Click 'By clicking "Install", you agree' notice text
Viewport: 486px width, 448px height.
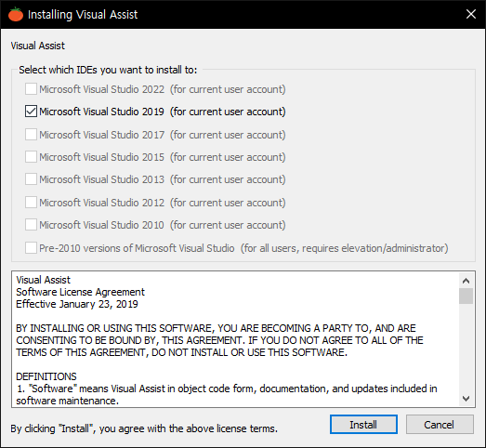click(x=144, y=428)
